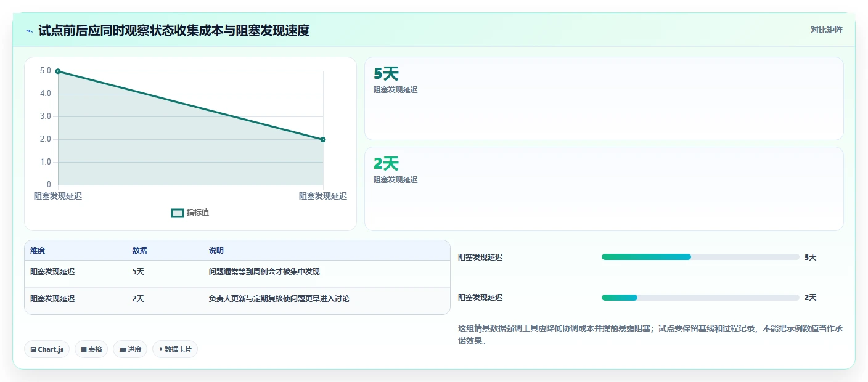Click the 2天 progress bar

[x=700, y=298]
